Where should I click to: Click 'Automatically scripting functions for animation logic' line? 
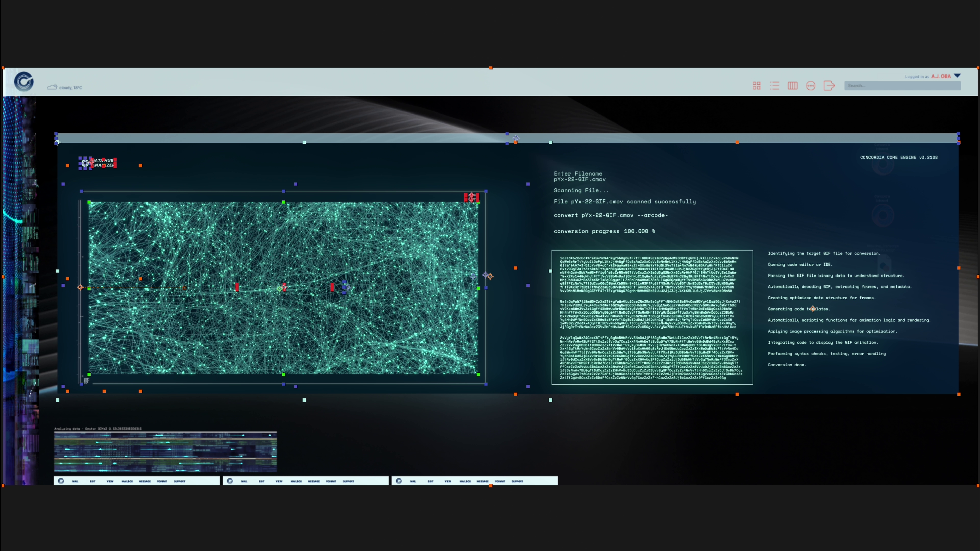pos(849,320)
